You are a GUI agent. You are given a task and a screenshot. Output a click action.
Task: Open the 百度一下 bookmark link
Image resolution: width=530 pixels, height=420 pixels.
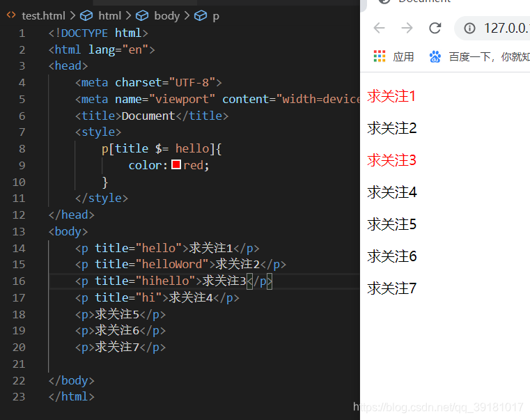tap(489, 56)
